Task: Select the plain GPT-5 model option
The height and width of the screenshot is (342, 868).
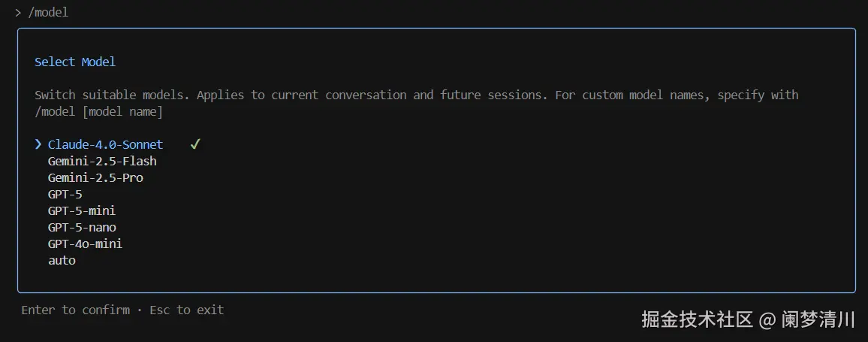Action: tap(65, 194)
